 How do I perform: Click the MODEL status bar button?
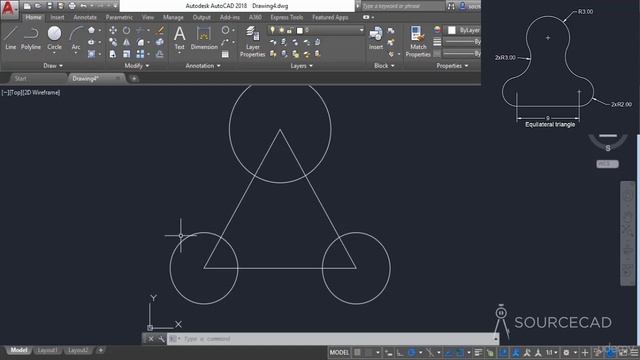(x=339, y=352)
